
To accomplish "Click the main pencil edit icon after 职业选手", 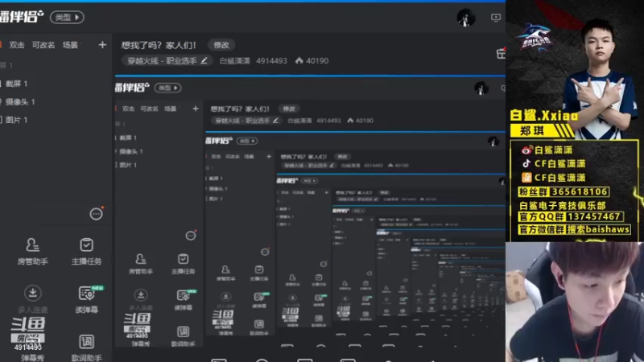I will [204, 61].
